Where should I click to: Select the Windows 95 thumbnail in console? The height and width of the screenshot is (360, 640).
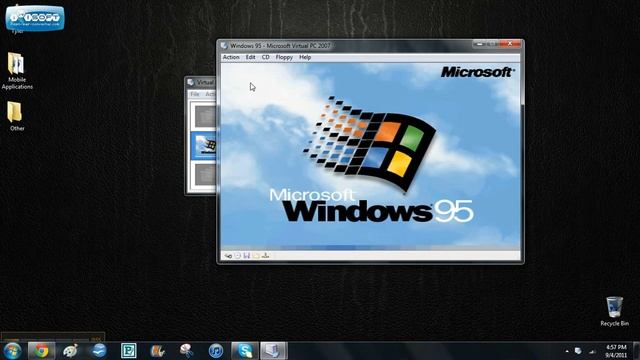(x=204, y=145)
